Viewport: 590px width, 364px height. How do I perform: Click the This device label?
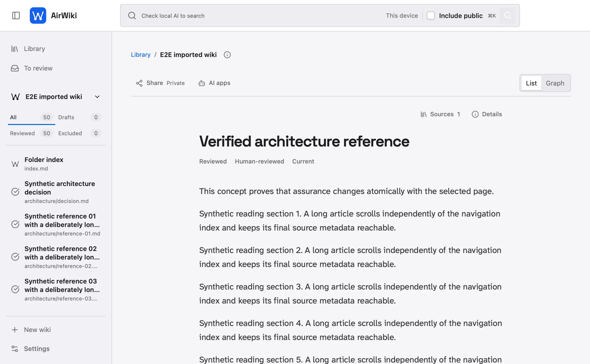pos(402,16)
